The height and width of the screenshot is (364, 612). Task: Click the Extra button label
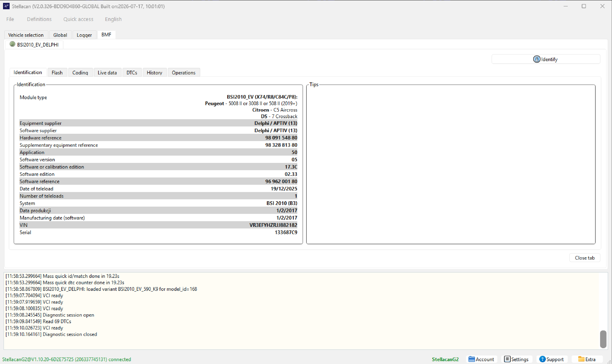coord(590,359)
